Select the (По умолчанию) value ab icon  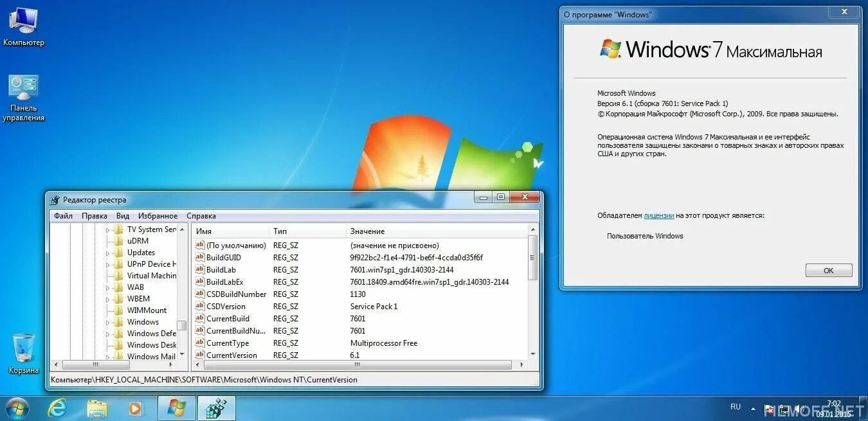click(x=199, y=246)
